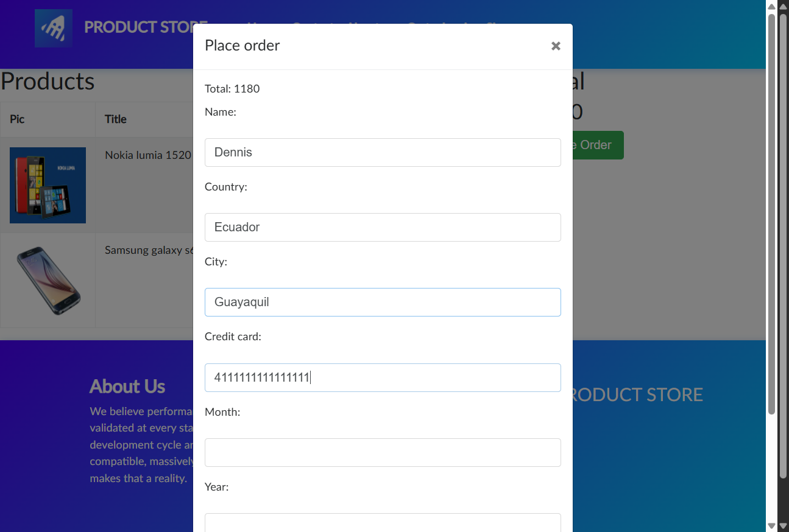Click the Product Store rocket logo
This screenshot has width=789, height=532.
(54, 28)
